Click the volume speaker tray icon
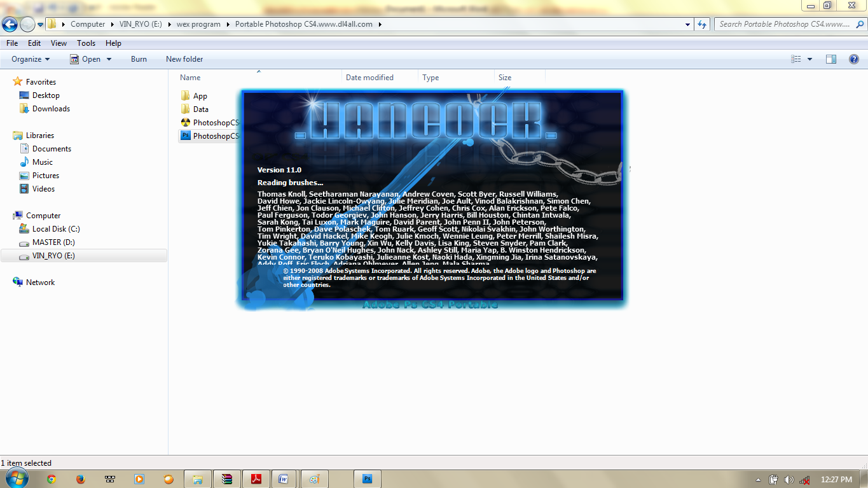868x488 pixels. (x=789, y=479)
